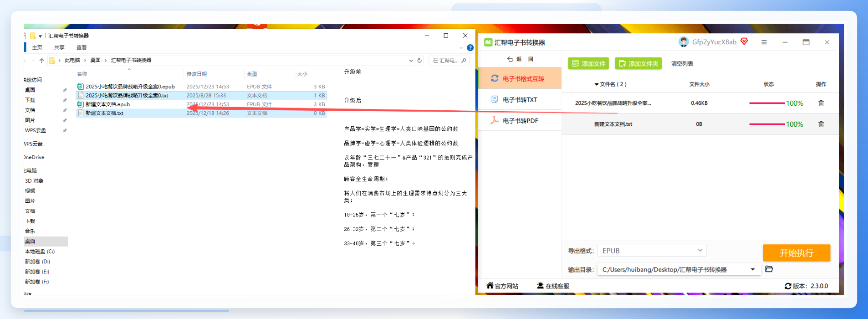Screen dimensions: 868x319
Task: Click the version refresh icon
Action: 788,286
